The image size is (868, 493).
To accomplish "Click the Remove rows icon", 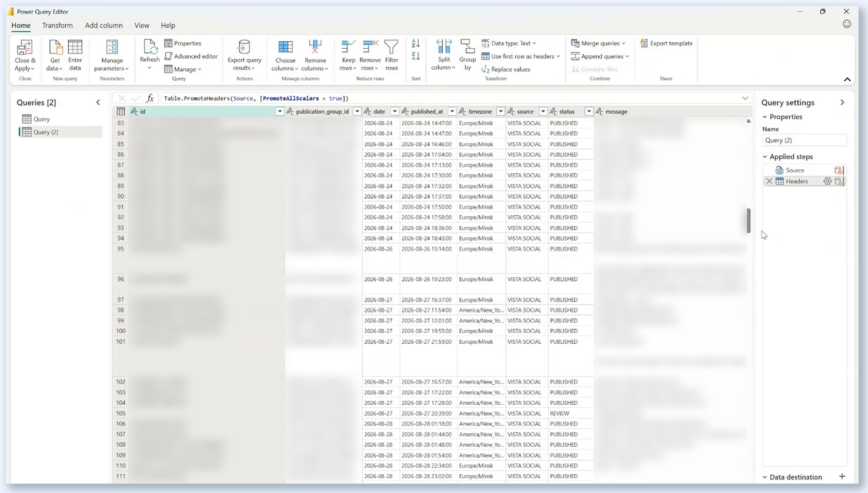I will [x=370, y=48].
